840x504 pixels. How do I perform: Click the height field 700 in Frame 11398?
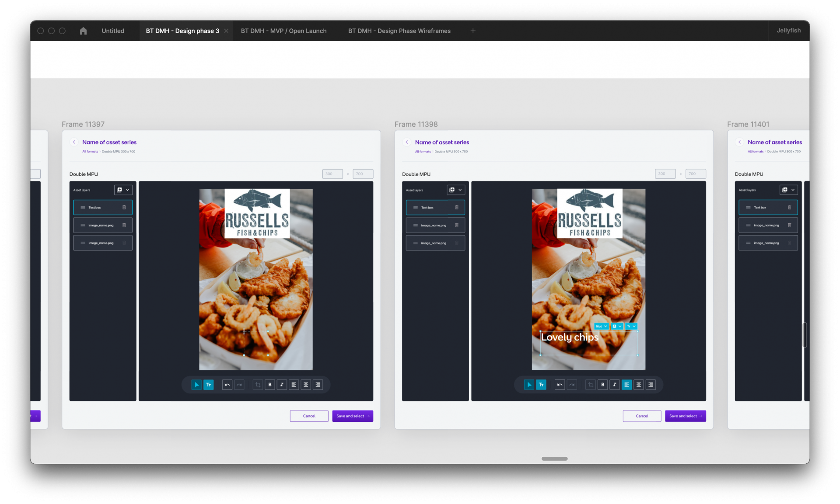(x=696, y=174)
